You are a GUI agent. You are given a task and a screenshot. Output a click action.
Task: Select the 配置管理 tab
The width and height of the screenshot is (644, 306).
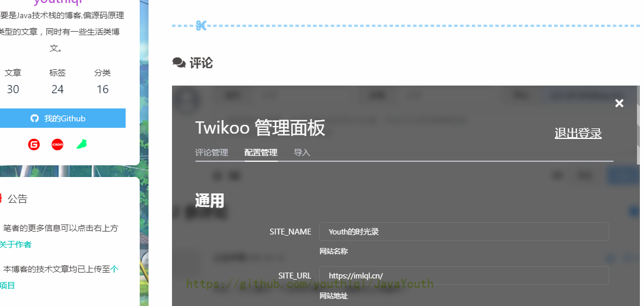tap(261, 152)
